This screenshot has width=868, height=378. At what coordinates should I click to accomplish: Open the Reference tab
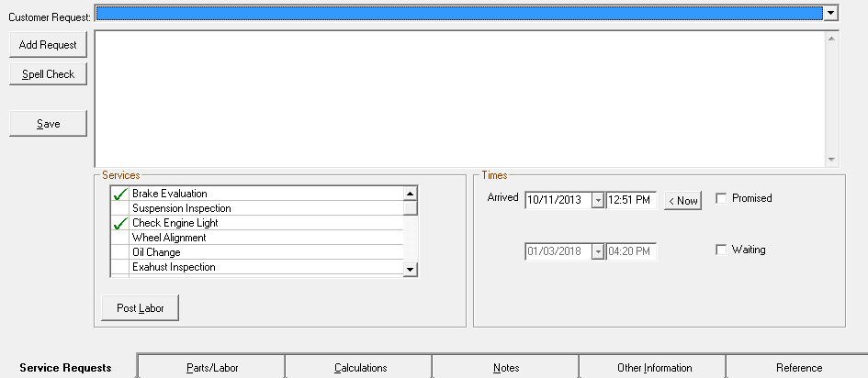[799, 368]
